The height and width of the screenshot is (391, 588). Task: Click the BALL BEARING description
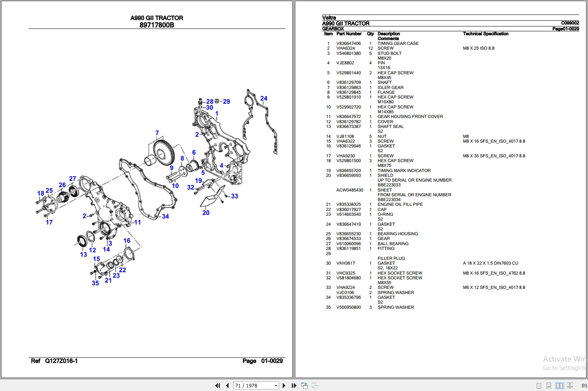click(393, 244)
